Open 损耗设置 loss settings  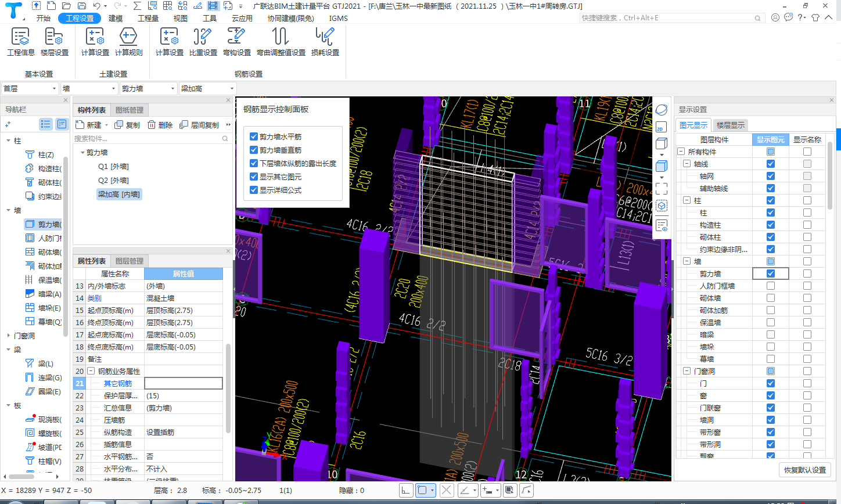point(325,42)
